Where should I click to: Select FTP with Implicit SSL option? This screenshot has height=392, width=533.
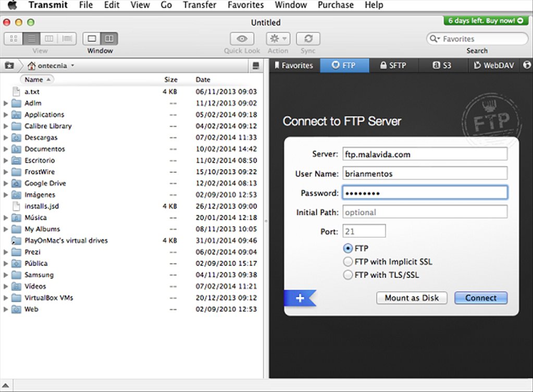[x=348, y=262]
